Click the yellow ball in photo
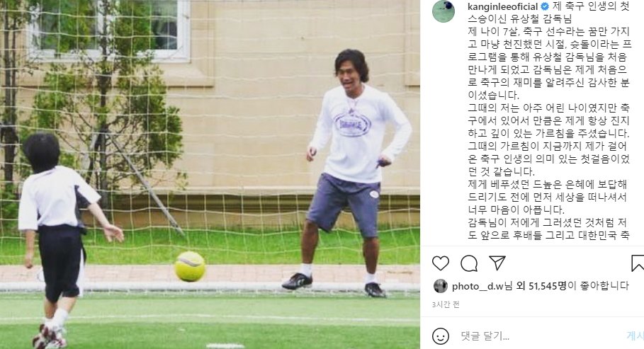 [x=190, y=266]
